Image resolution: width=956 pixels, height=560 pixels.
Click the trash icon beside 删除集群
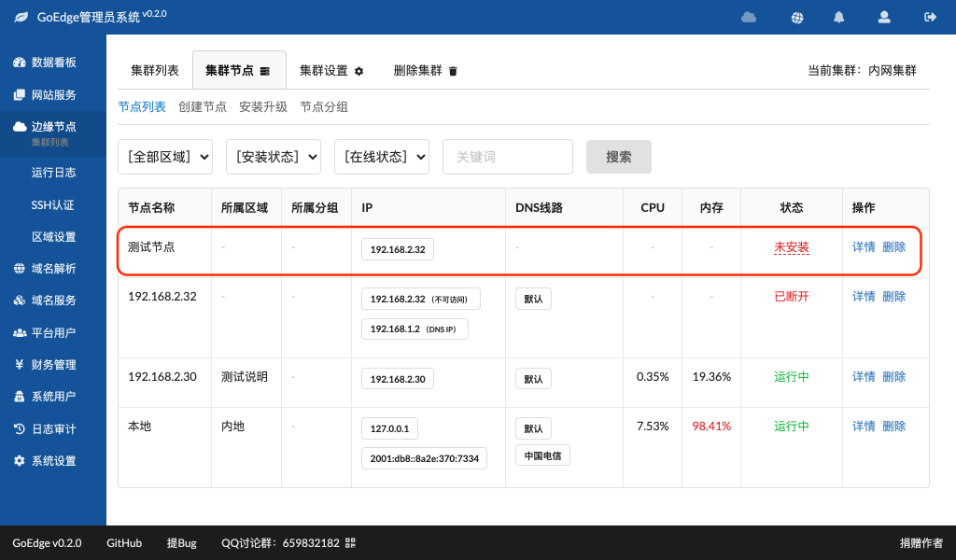[453, 71]
